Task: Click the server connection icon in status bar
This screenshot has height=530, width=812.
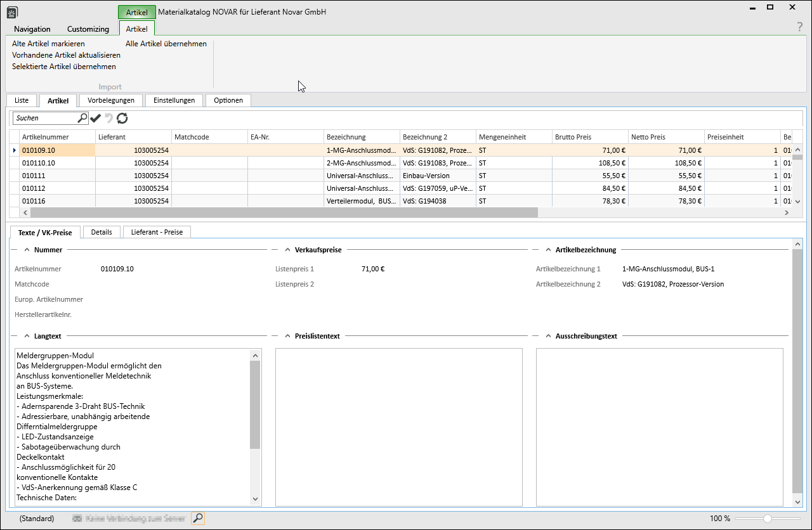Action: (78, 519)
